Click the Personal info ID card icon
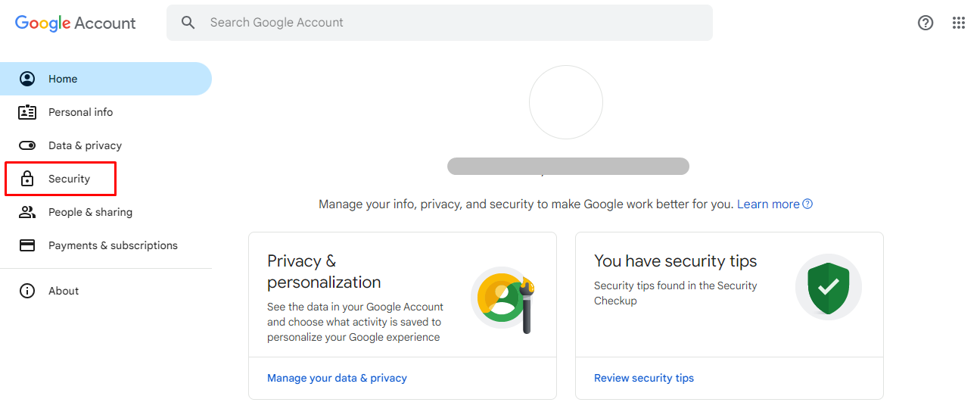 point(27,112)
